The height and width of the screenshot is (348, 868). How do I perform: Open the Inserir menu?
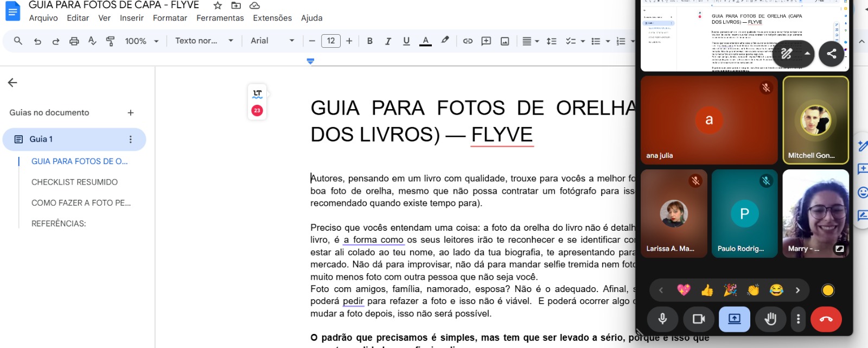coord(132,18)
